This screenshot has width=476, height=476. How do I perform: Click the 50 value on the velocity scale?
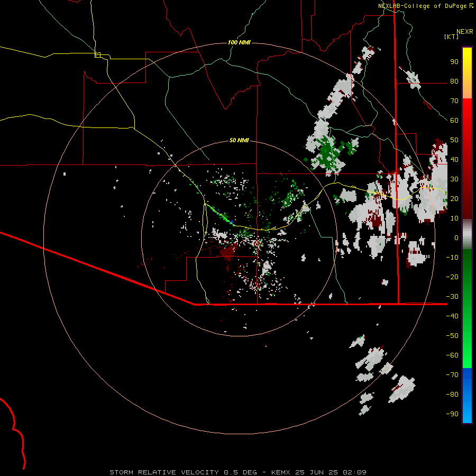click(x=454, y=140)
